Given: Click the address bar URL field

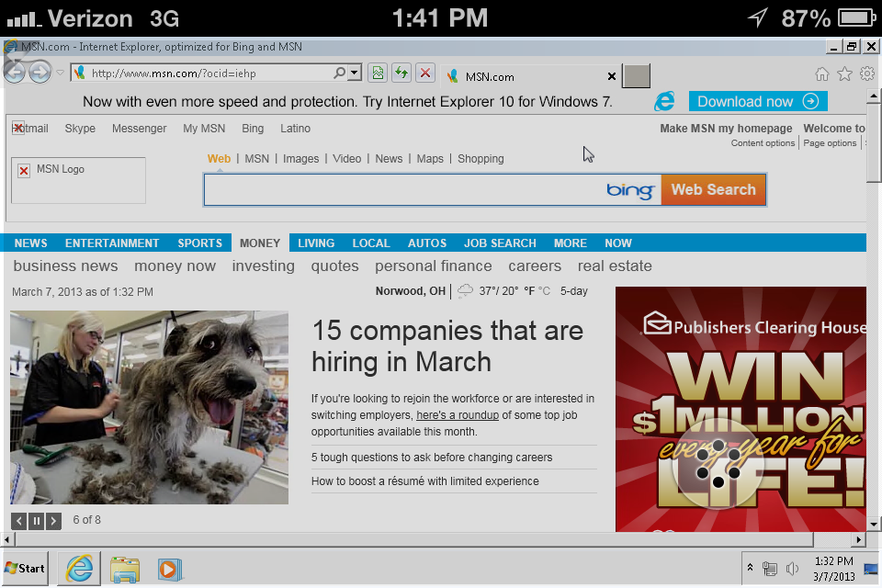Looking at the screenshot, I should click(x=209, y=73).
